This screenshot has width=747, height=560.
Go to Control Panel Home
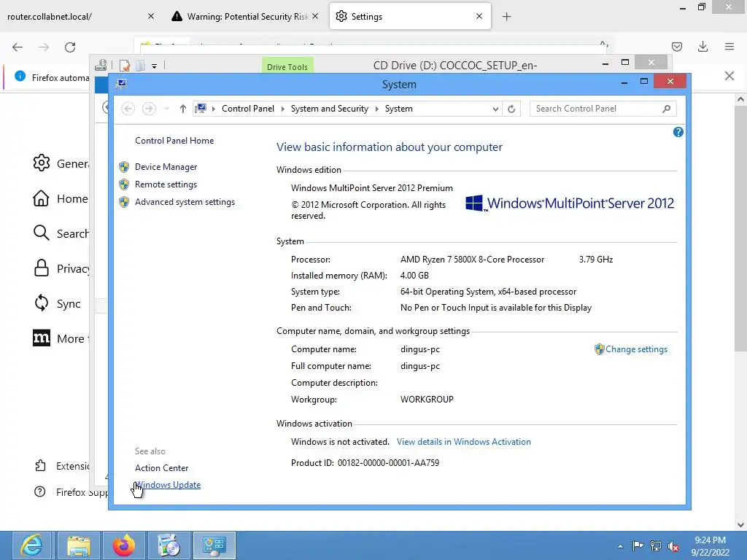pyautogui.click(x=174, y=141)
